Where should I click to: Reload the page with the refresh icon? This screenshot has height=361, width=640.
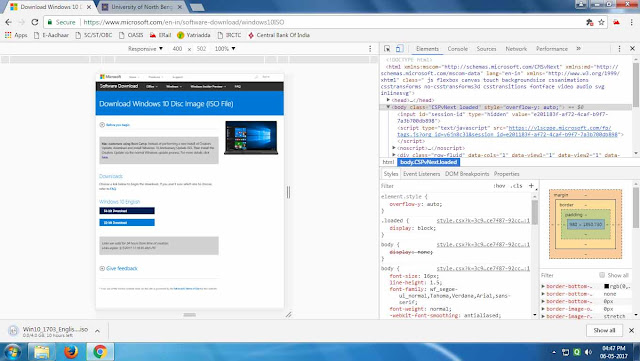35,22
